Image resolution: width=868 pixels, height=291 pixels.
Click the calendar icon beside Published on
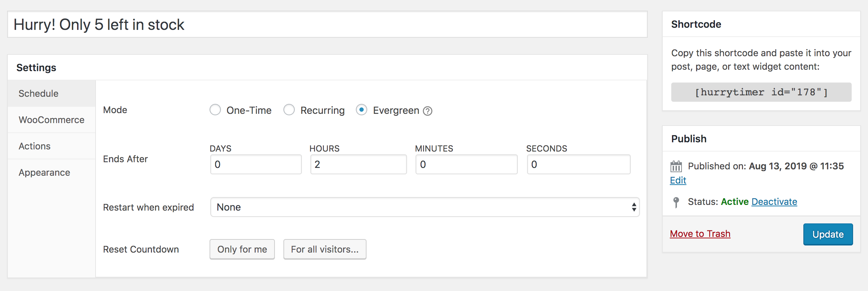pos(676,166)
